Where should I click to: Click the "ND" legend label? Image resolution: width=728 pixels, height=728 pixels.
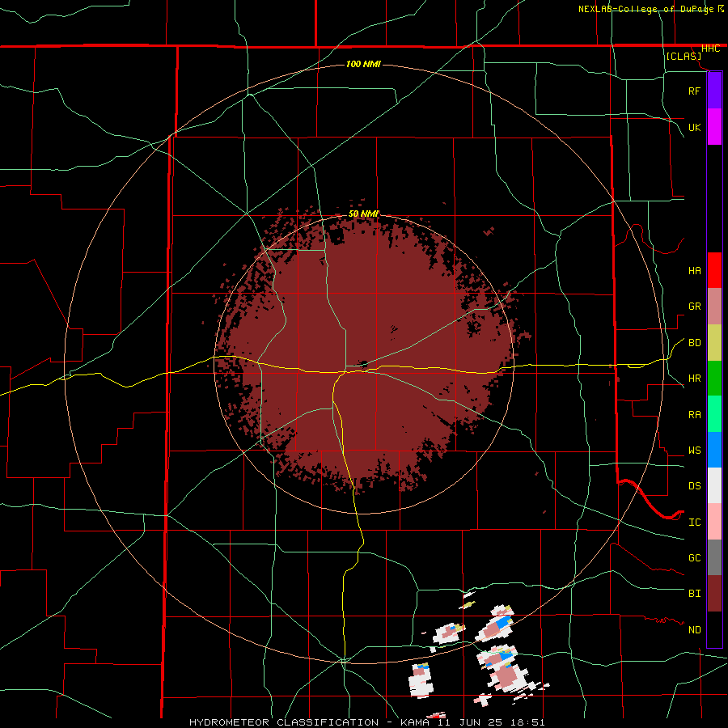pos(694,630)
